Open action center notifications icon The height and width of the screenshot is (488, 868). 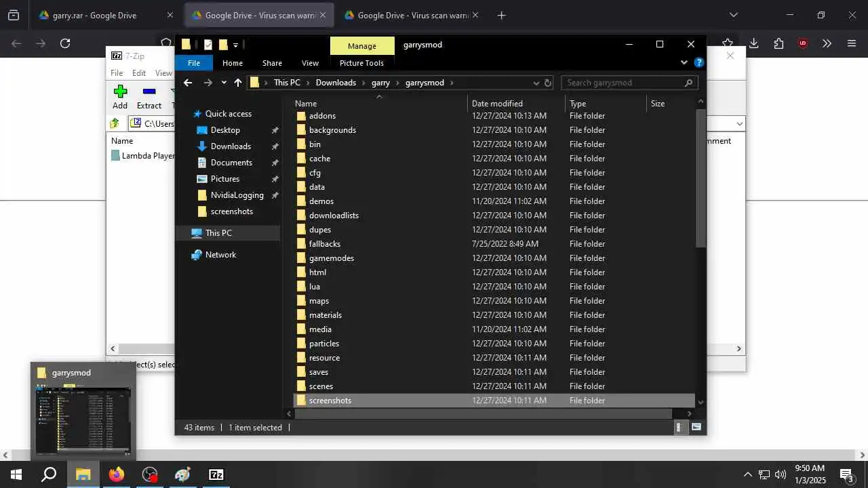coord(846,474)
